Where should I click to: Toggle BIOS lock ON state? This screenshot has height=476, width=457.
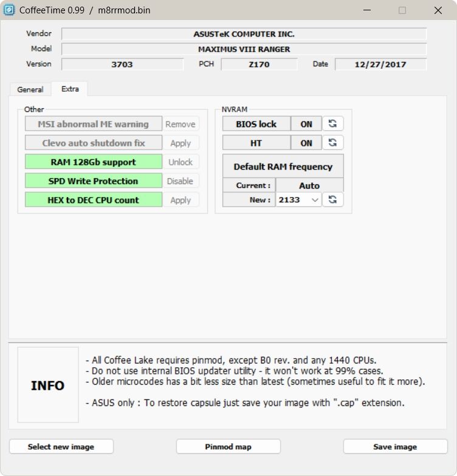pos(306,124)
